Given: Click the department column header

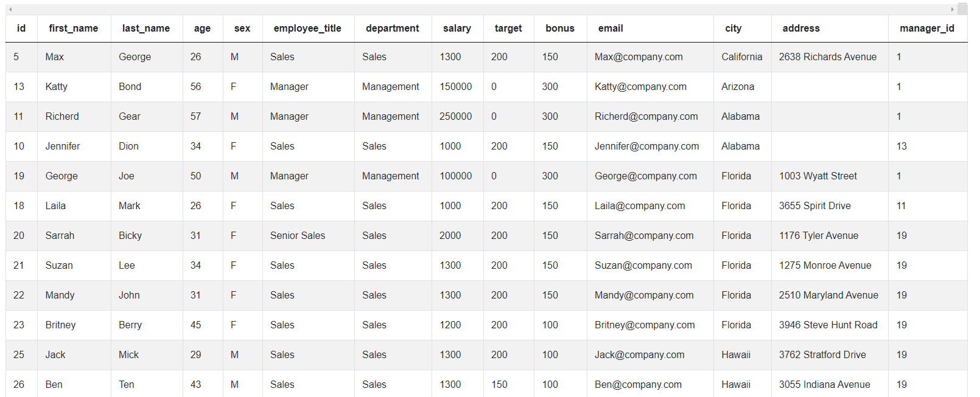Looking at the screenshot, I should (393, 28).
